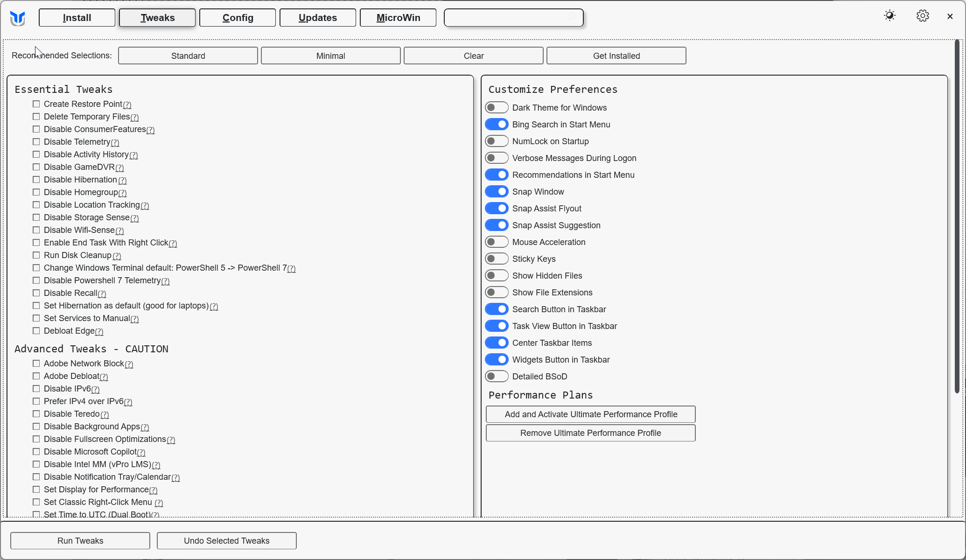Screen dimensions: 966x560
Task: Click help icon for Create Restore Point
Action: 127,105
